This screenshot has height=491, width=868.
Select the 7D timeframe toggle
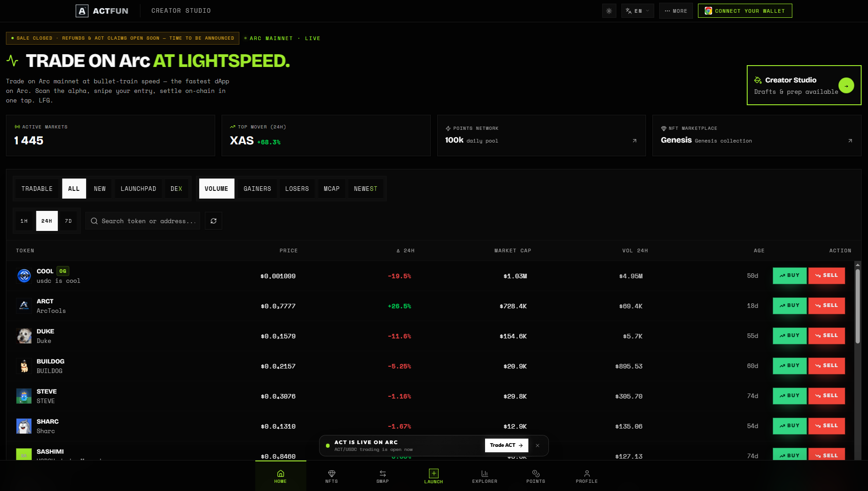pyautogui.click(x=68, y=221)
